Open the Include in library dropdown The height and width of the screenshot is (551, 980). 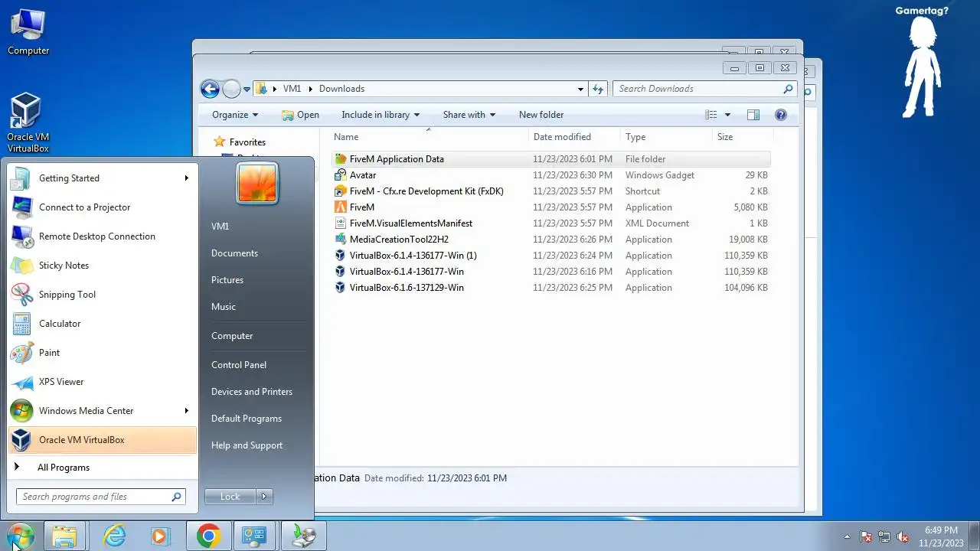pos(381,115)
